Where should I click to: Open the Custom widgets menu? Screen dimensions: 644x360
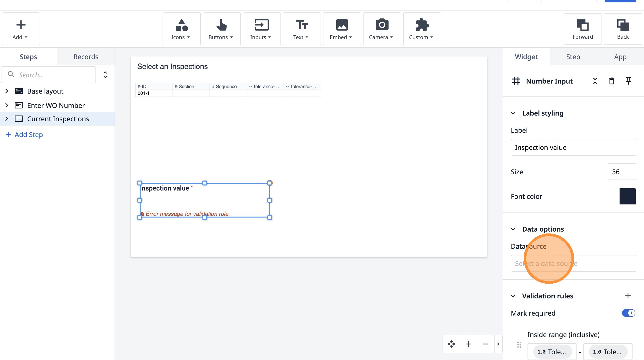[x=422, y=29]
